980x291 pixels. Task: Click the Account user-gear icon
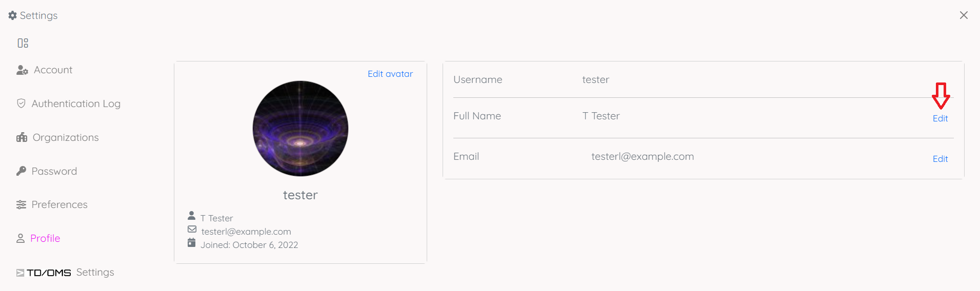coord(22,70)
